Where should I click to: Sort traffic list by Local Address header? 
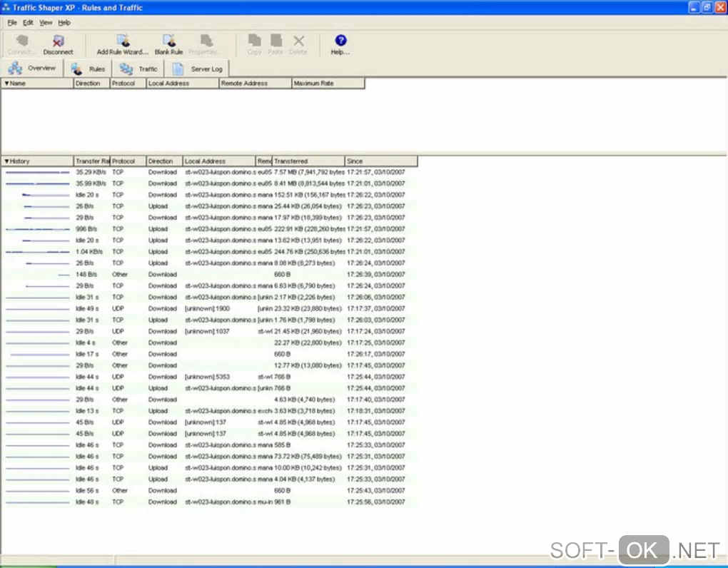tap(219, 161)
